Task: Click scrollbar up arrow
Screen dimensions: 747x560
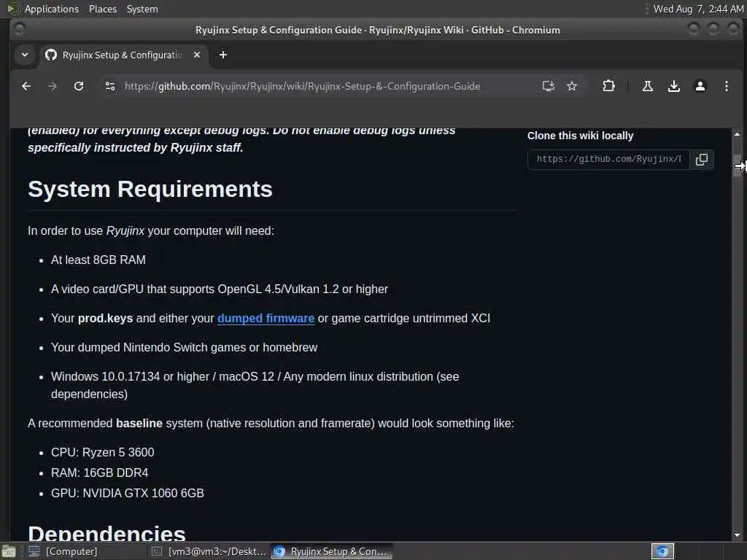Action: [x=737, y=135]
